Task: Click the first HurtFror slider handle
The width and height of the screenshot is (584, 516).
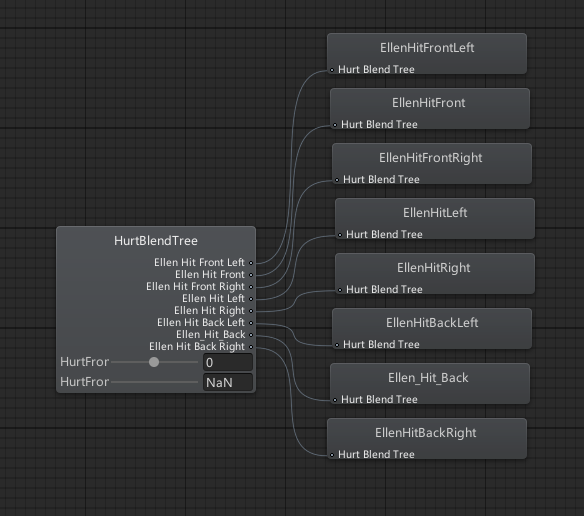Action: (154, 362)
